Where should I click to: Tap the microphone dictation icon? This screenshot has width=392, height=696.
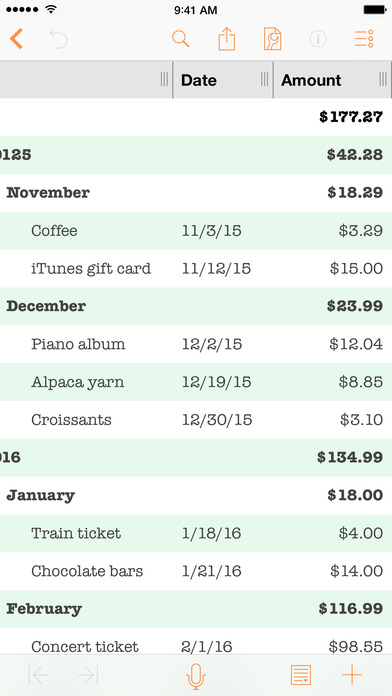pyautogui.click(x=196, y=676)
